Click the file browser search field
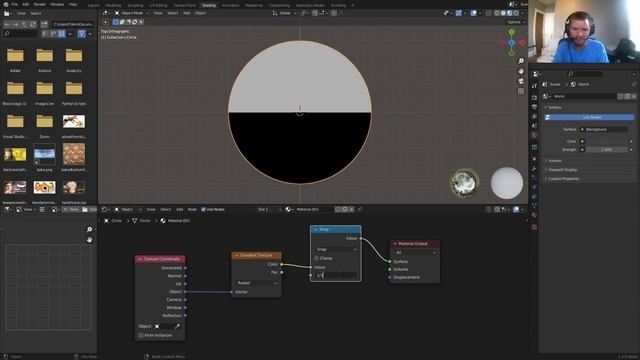 20,34
